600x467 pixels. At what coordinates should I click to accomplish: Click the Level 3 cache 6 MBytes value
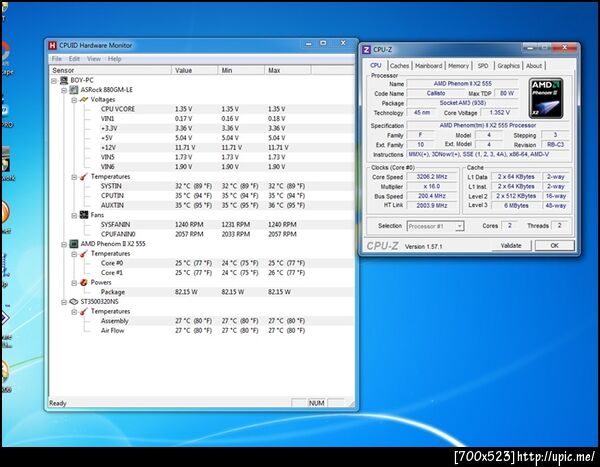point(516,206)
